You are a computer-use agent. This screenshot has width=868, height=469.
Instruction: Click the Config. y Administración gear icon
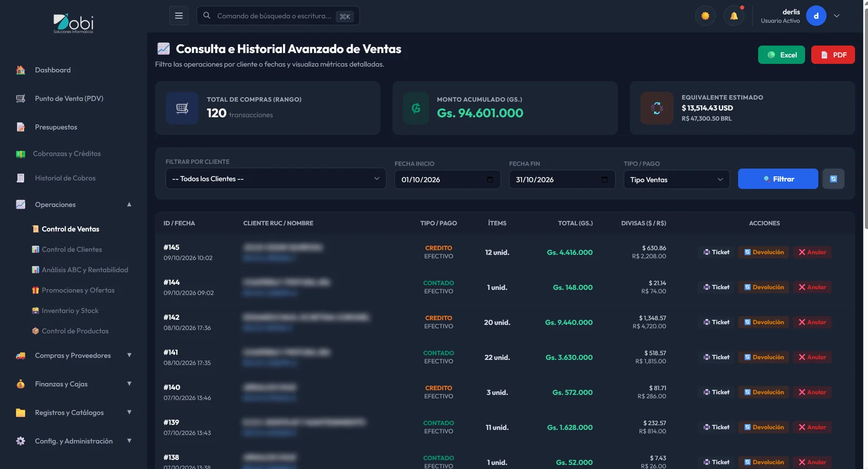pyautogui.click(x=21, y=441)
